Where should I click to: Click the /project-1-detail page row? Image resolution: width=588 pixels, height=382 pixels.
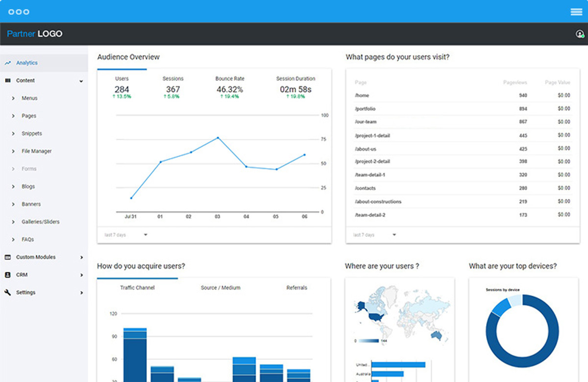(x=463, y=135)
